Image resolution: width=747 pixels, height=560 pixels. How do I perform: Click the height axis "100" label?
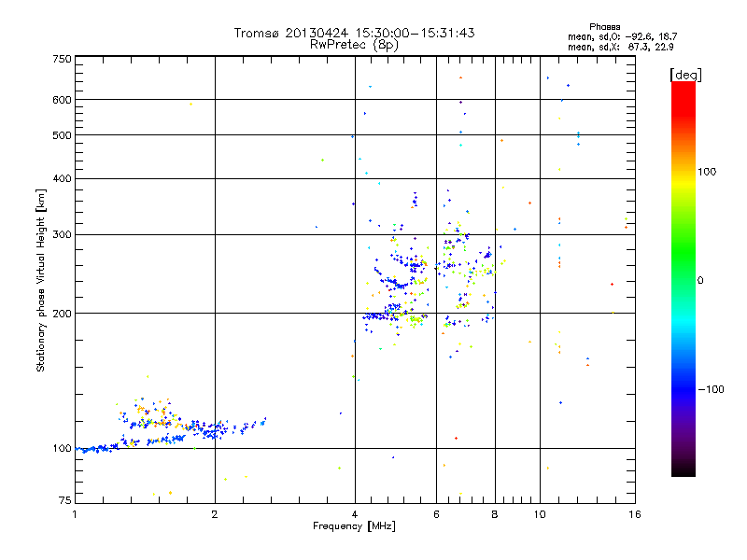[63, 449]
